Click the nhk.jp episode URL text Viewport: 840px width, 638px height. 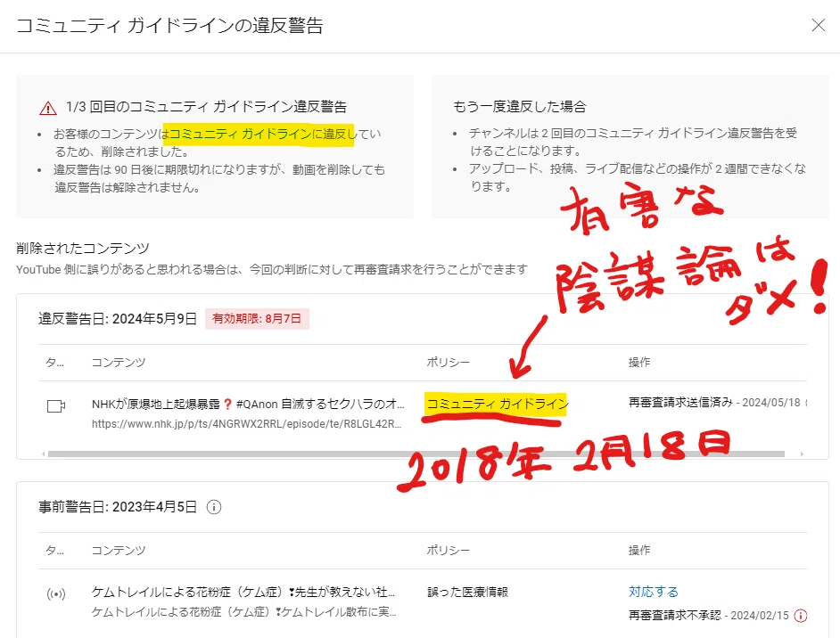pyautogui.click(x=246, y=424)
